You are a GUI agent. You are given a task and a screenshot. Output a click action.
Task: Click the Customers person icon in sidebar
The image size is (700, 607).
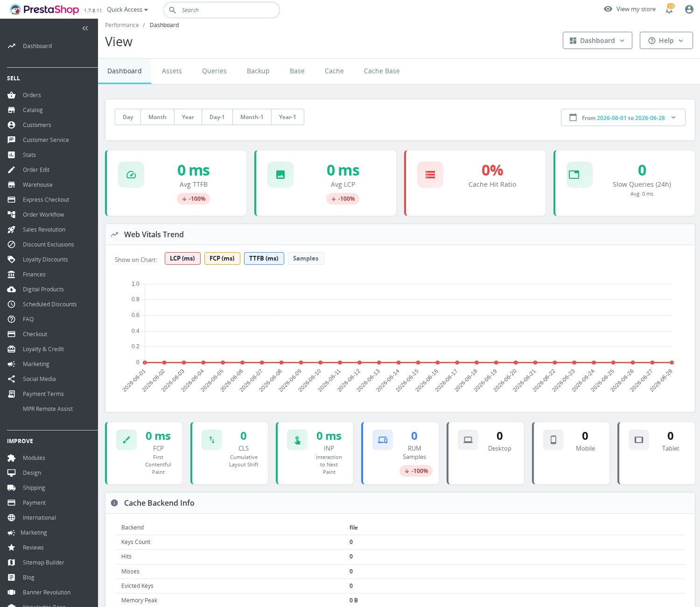point(12,125)
